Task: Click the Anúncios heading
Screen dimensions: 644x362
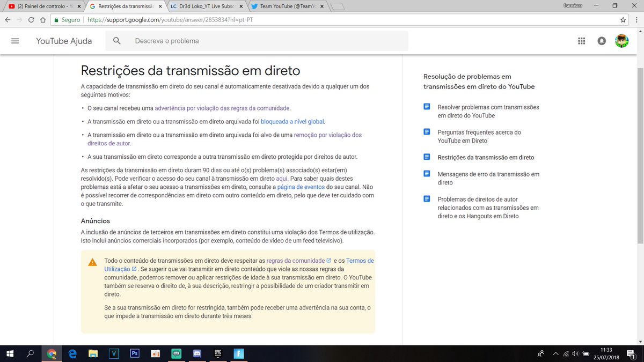Action: pyautogui.click(x=96, y=220)
